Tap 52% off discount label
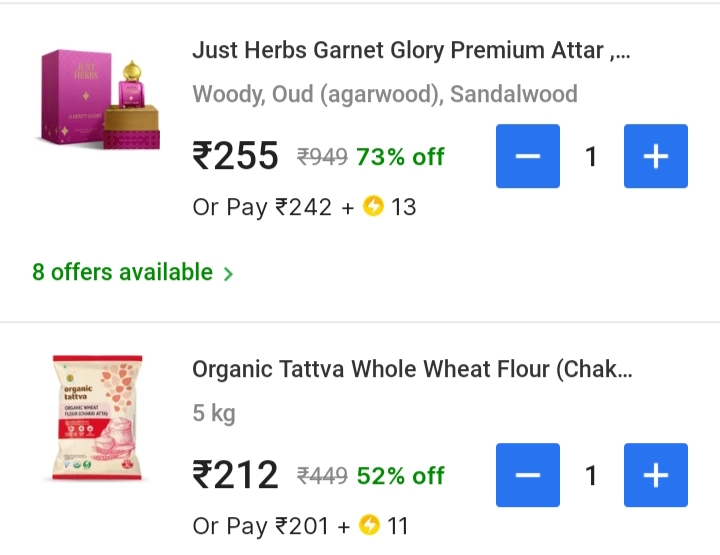 400,476
